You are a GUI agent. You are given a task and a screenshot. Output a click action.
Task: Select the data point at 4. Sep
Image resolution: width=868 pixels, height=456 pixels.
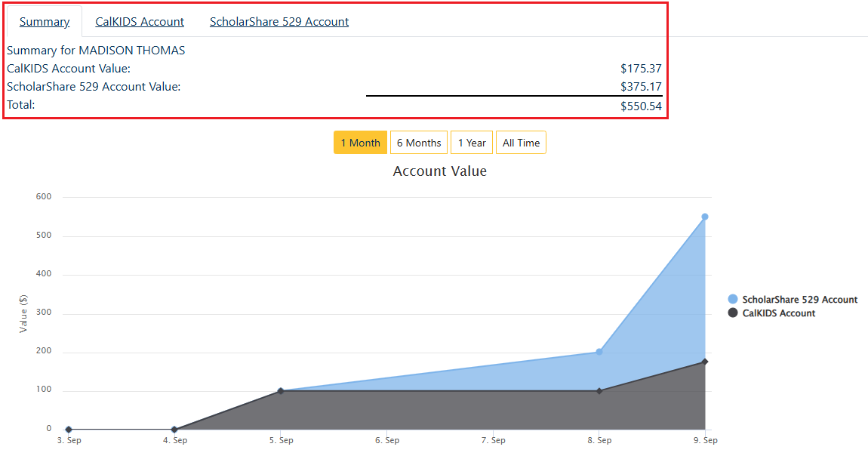[x=174, y=430]
